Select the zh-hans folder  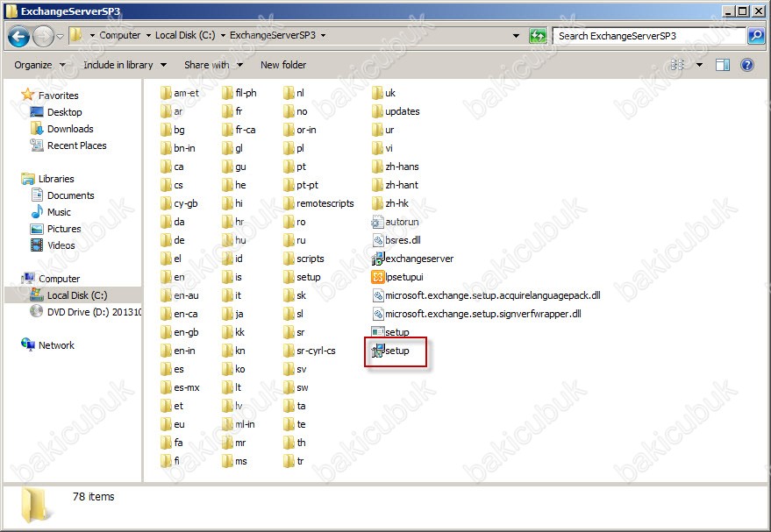click(396, 167)
